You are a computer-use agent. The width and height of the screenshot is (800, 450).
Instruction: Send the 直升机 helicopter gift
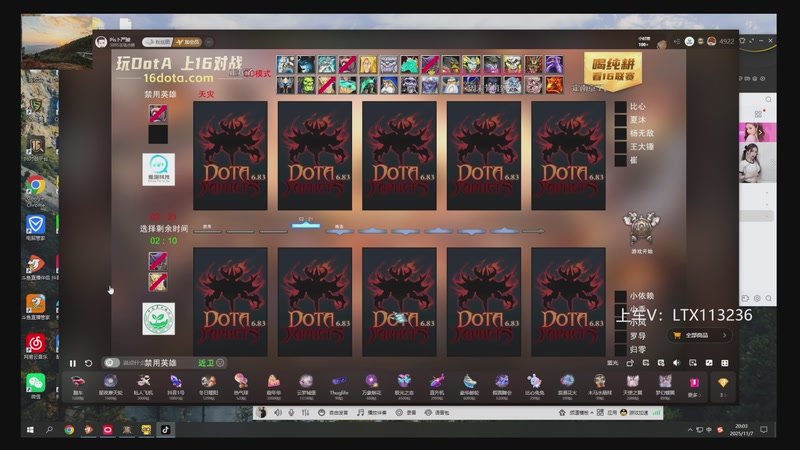click(437, 386)
